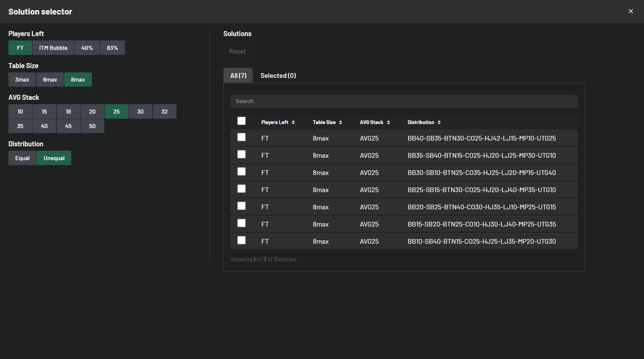Switch to the Selected (0) tab

(278, 76)
